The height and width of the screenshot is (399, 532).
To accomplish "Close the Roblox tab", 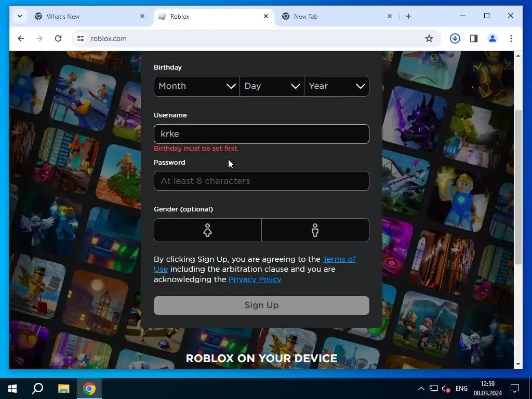I will 266,16.
